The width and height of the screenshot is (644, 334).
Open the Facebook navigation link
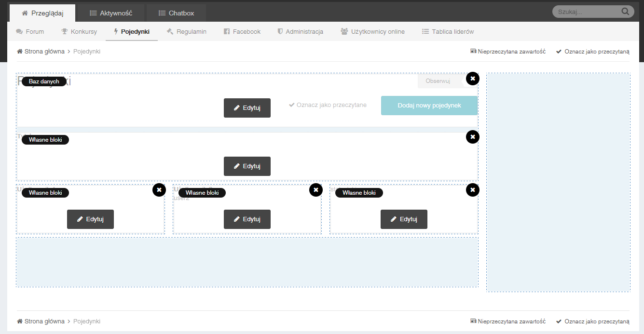coord(242,32)
